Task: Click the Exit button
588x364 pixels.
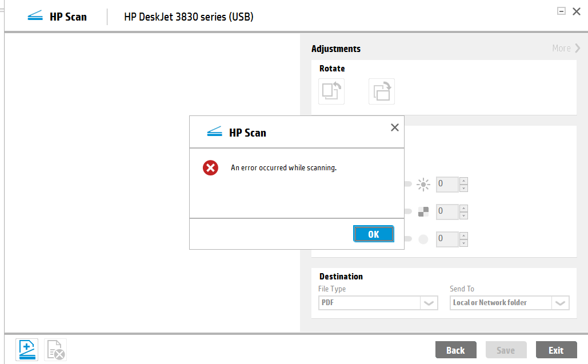Action: pos(556,350)
